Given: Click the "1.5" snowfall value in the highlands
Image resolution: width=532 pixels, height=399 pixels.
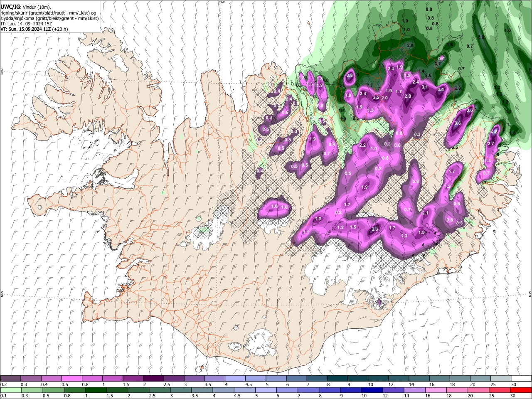Looking at the screenshot, I should 353,227.
